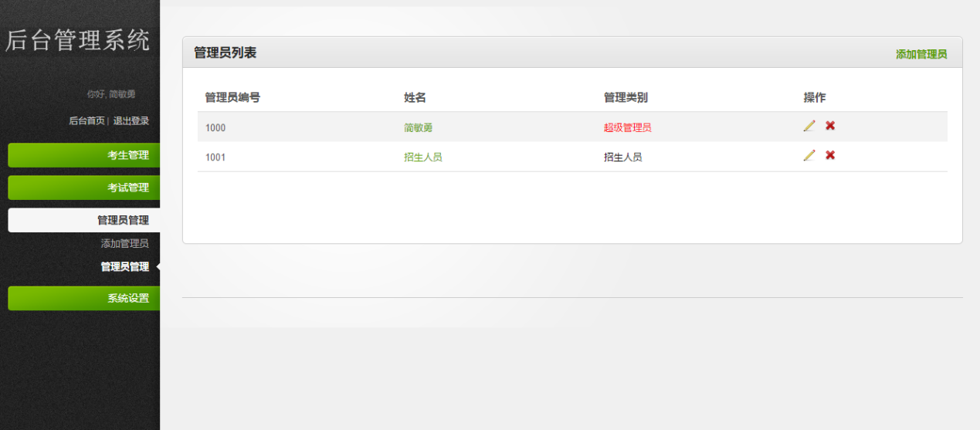Edit administrator 1000 with the pencil icon
The height and width of the screenshot is (430, 980).
pyautogui.click(x=809, y=126)
